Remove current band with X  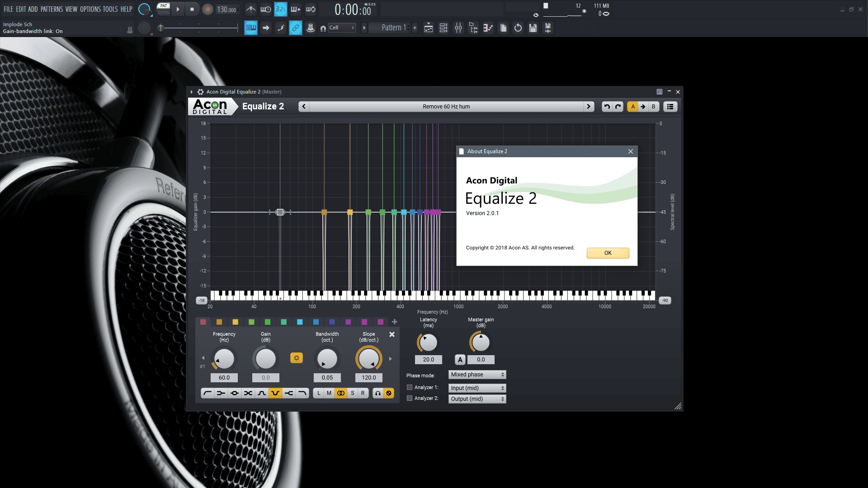(x=392, y=334)
